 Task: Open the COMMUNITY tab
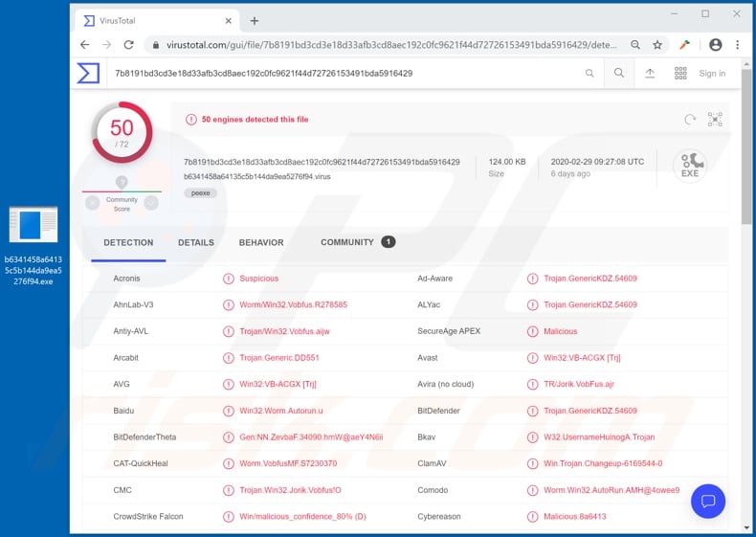pos(358,242)
